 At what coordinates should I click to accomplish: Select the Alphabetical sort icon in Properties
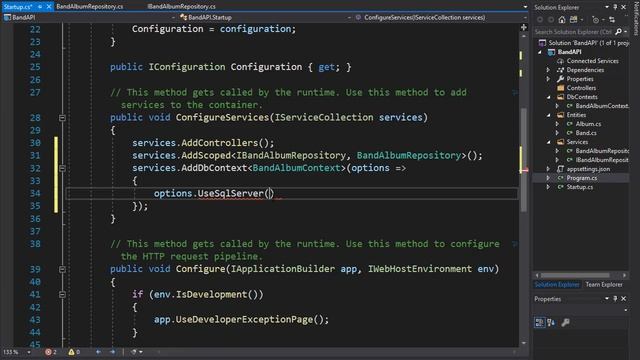551,322
